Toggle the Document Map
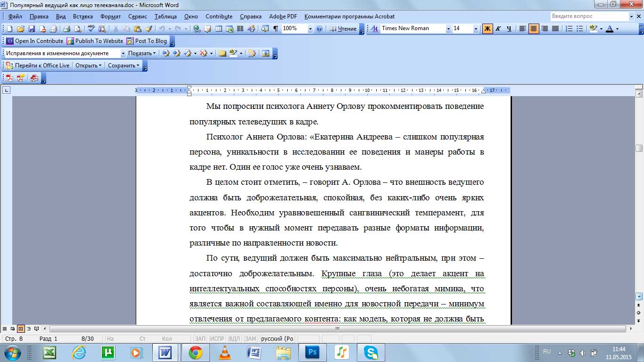 coord(264,29)
